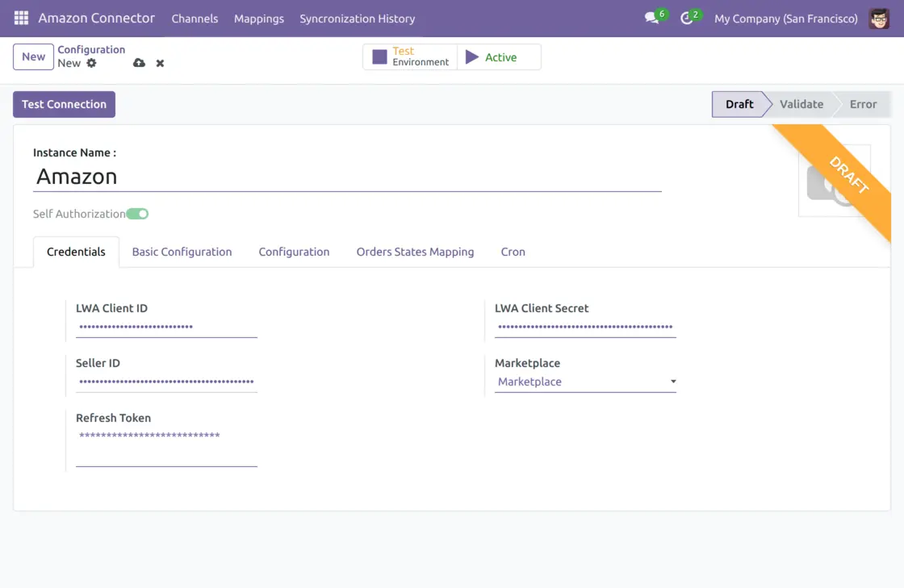Open the Mappings menu
904x588 pixels.
coord(258,18)
